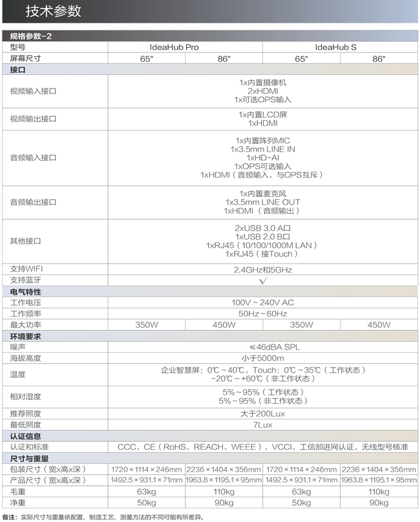Click the 1xRJ45（接Touch）entry
Image resolution: width=420 pixels, height=522 pixels.
click(x=262, y=254)
